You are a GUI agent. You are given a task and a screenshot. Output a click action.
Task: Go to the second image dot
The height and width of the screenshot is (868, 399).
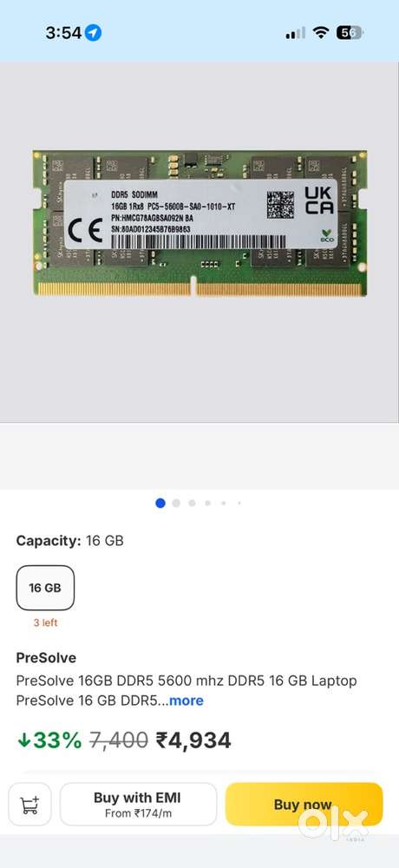[176, 503]
